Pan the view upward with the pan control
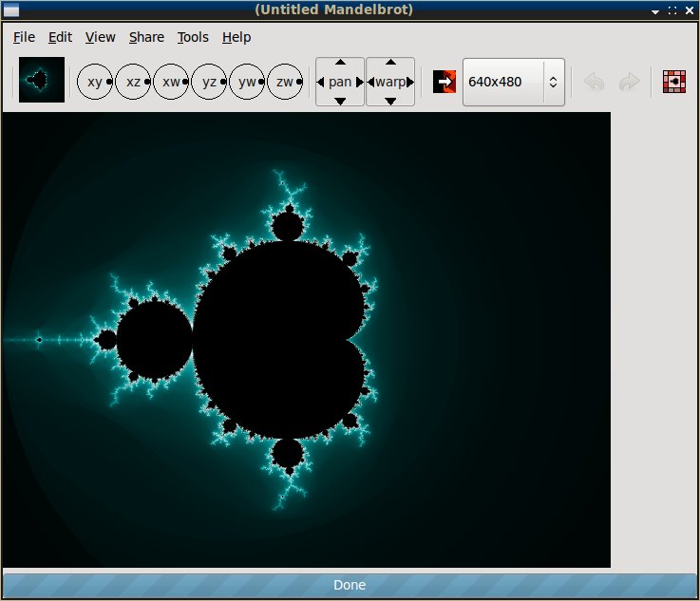 [x=340, y=62]
